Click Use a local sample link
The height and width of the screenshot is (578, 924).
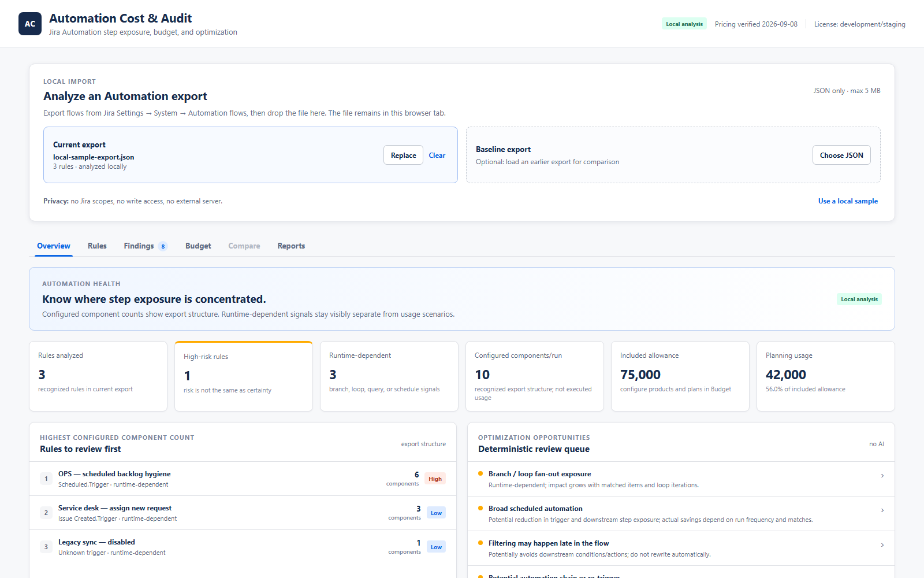point(848,201)
